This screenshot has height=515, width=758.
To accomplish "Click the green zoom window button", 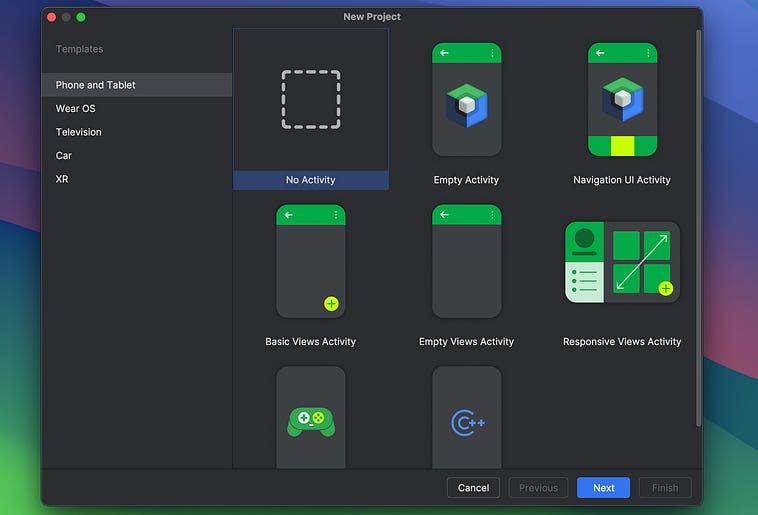I will [x=81, y=17].
